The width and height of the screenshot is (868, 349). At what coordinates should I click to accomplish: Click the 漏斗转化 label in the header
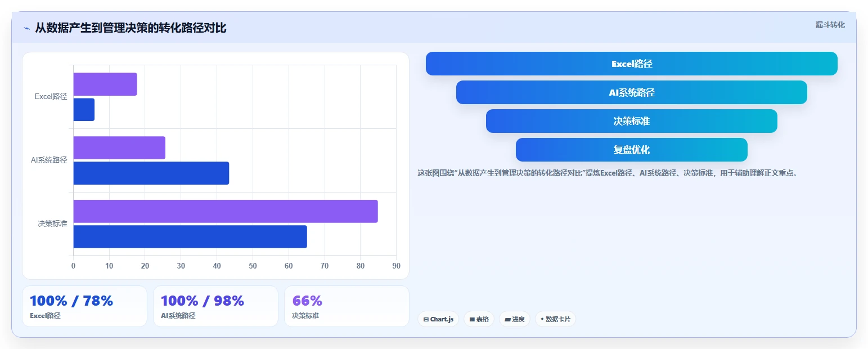(830, 25)
